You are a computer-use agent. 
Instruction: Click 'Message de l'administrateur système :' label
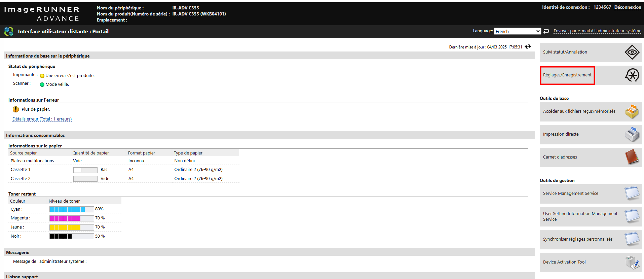pyautogui.click(x=50, y=261)
